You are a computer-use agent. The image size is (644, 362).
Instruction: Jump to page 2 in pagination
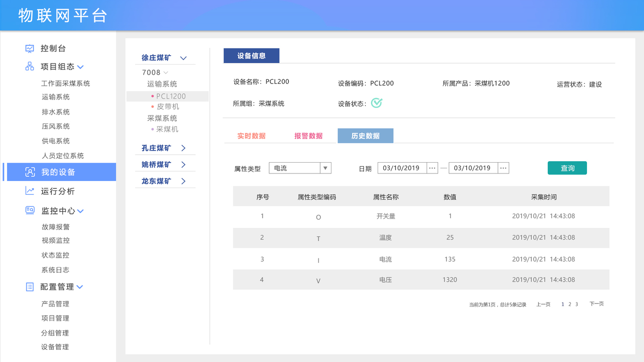click(570, 304)
